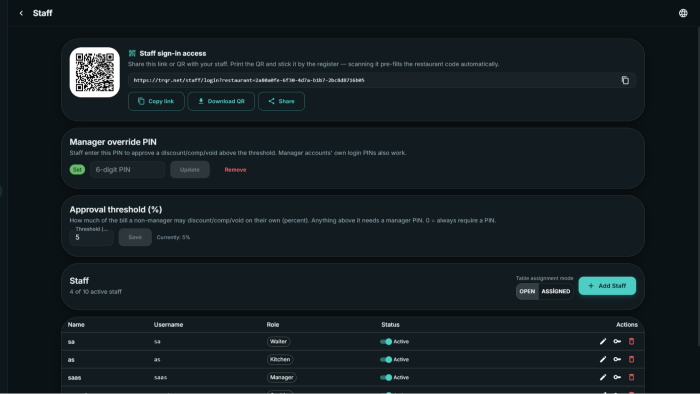Reset PIN key icon for as

617,359
